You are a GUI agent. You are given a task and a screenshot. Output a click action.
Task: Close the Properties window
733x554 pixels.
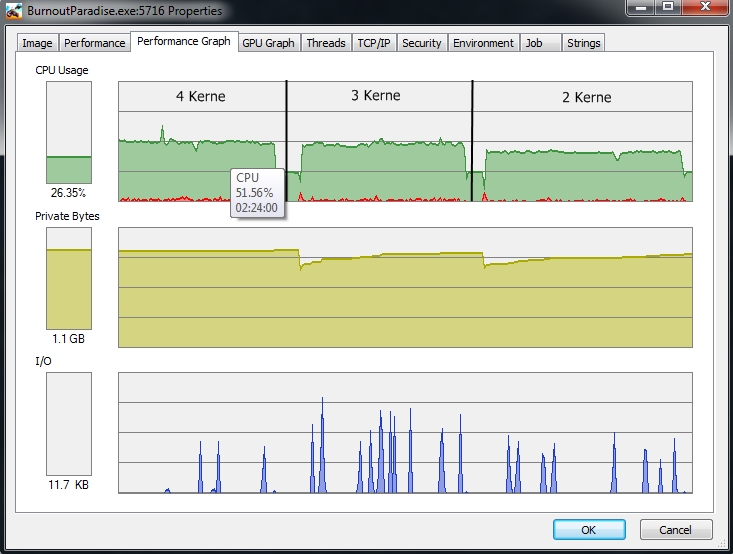705,7
